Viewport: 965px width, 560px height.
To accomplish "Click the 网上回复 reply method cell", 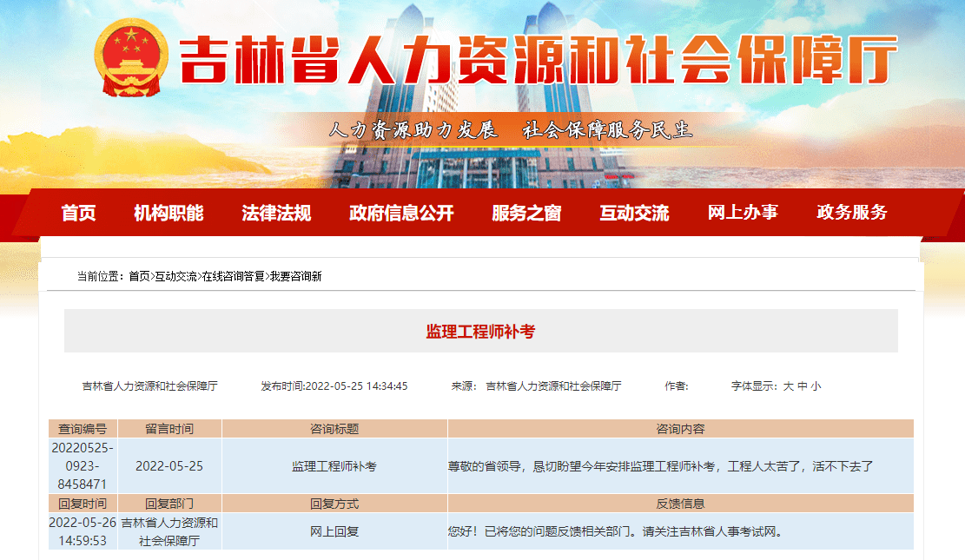I will pos(334,531).
